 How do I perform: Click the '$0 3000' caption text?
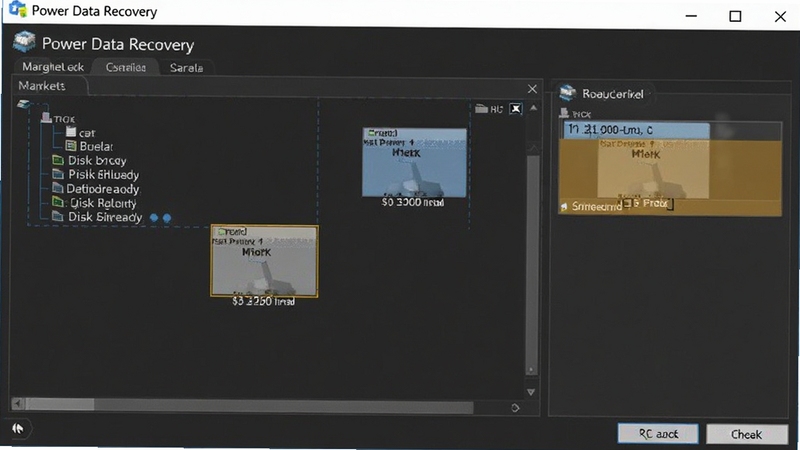(413, 202)
